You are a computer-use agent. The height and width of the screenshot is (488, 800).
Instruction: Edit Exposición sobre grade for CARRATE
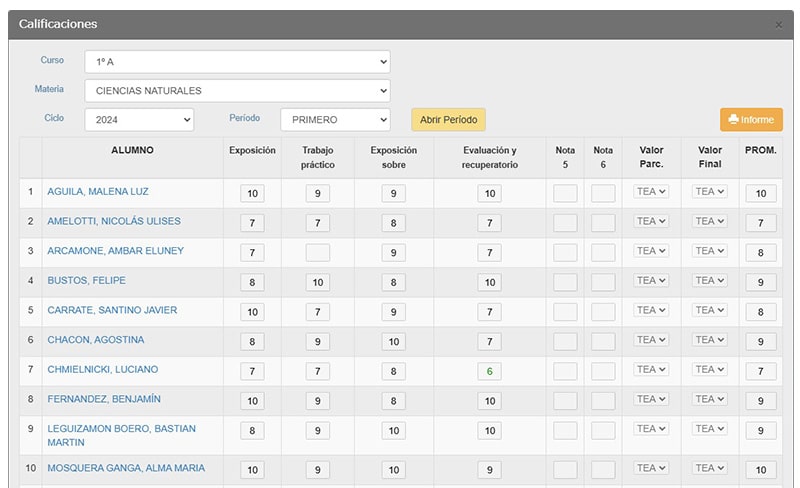[x=394, y=312]
